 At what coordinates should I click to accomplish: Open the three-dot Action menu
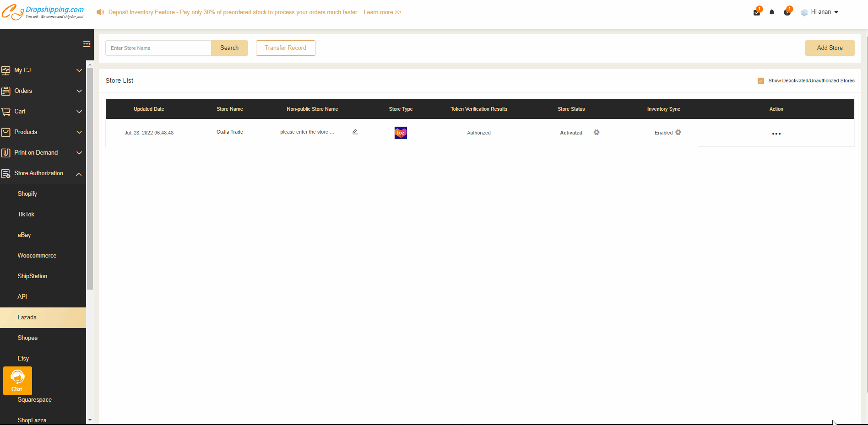tap(776, 134)
